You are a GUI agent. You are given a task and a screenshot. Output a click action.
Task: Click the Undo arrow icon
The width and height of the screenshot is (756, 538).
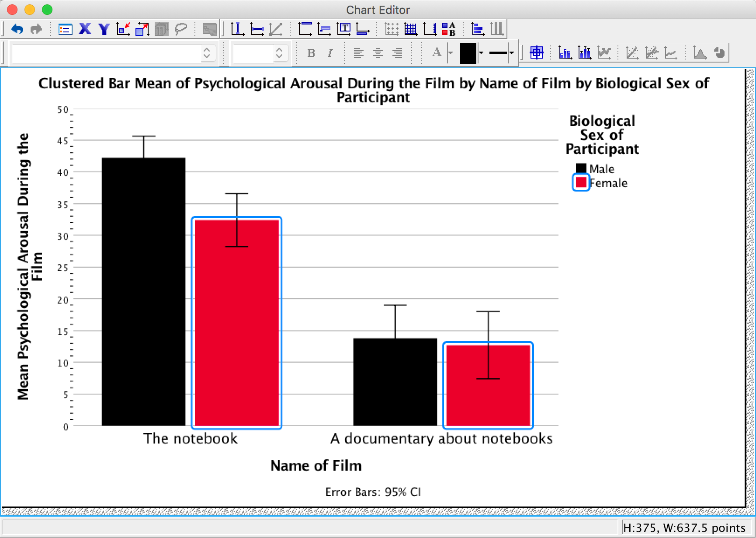pos(17,29)
